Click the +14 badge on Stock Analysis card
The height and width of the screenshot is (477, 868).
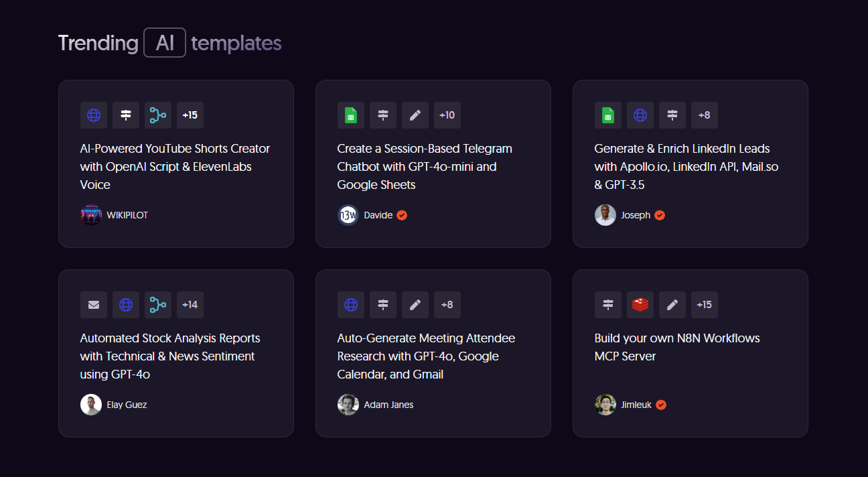(x=190, y=305)
